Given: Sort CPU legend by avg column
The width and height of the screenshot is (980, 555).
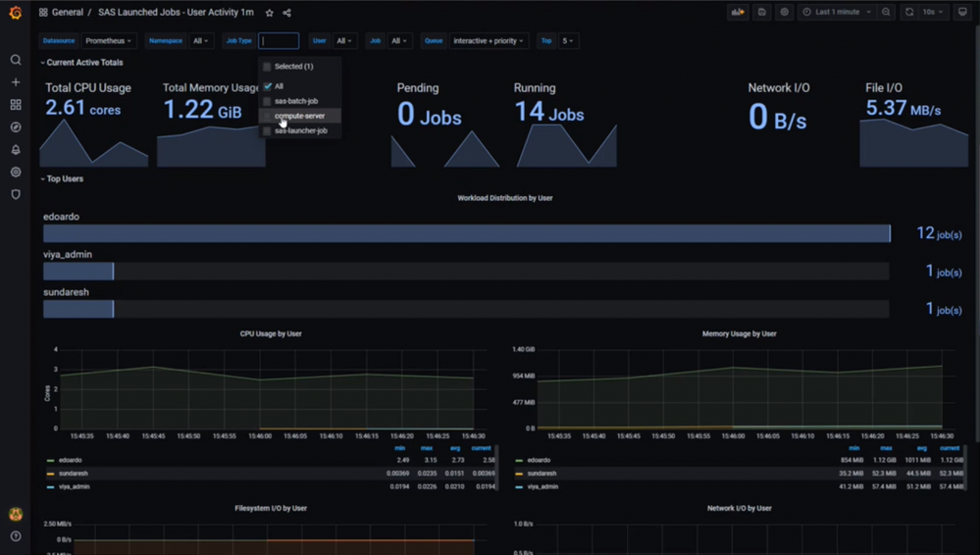Looking at the screenshot, I should [x=455, y=448].
